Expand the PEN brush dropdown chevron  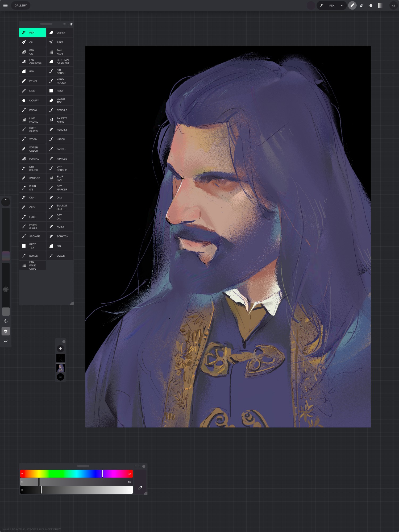[342, 6]
